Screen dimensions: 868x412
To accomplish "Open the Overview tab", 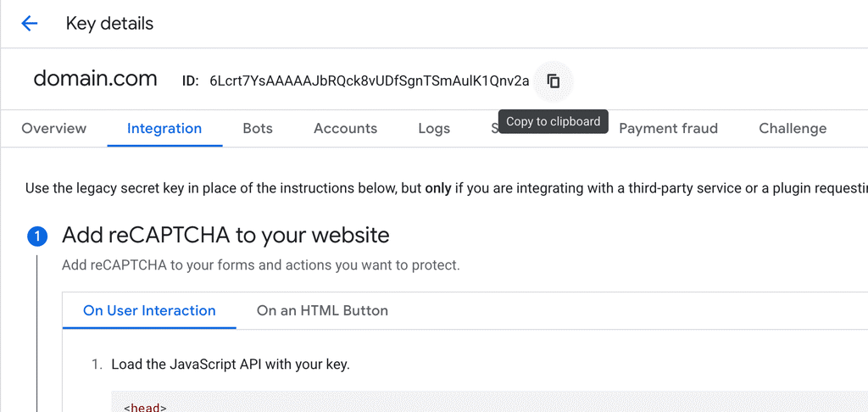I will tap(53, 129).
